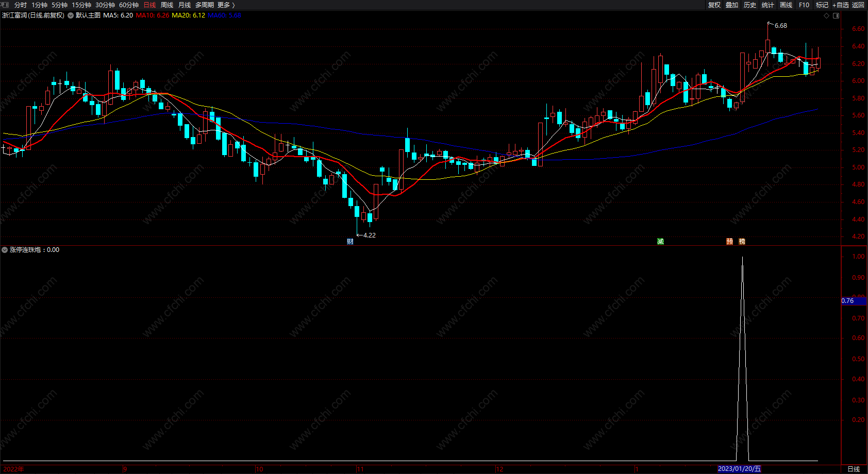The image size is (868, 474).
Task: Click the green 减 shareholding reduction marker
Action: [x=660, y=242]
